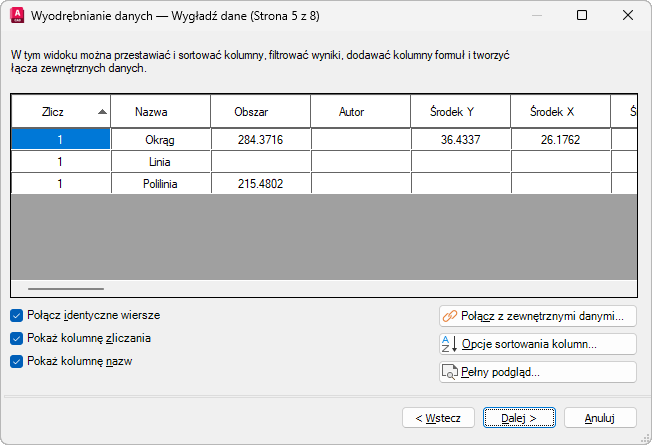Select the Środek Y column header

click(460, 112)
